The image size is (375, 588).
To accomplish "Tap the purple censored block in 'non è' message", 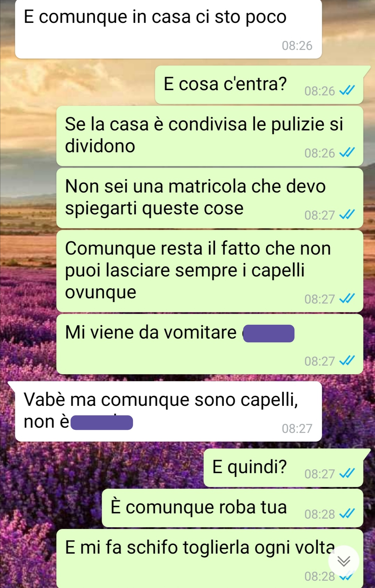I will click(102, 423).
